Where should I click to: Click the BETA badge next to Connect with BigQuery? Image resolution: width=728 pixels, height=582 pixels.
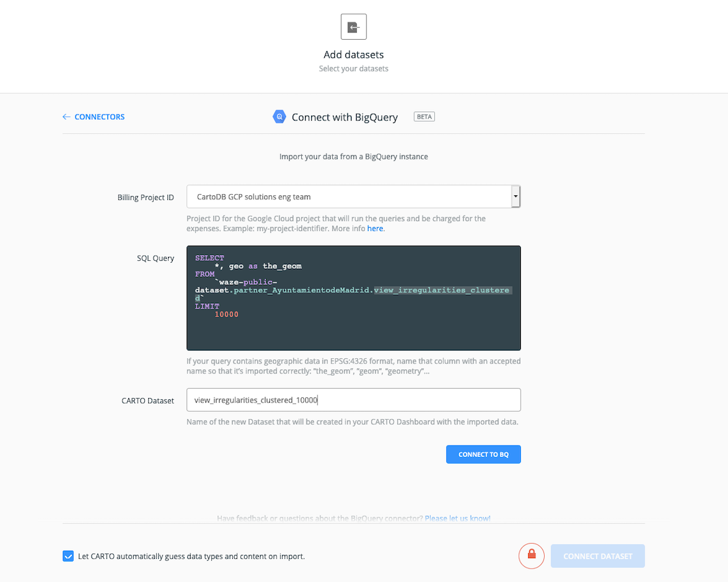pyautogui.click(x=424, y=116)
